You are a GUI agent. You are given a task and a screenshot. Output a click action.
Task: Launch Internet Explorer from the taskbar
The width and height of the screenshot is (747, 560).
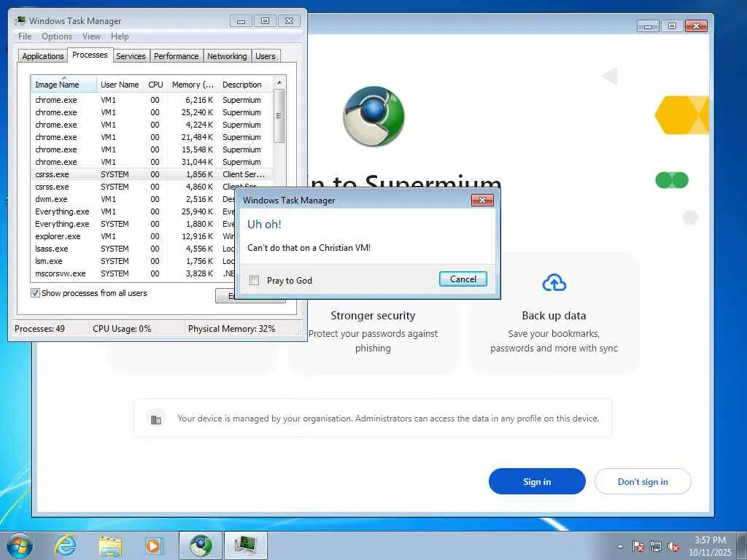(65, 545)
